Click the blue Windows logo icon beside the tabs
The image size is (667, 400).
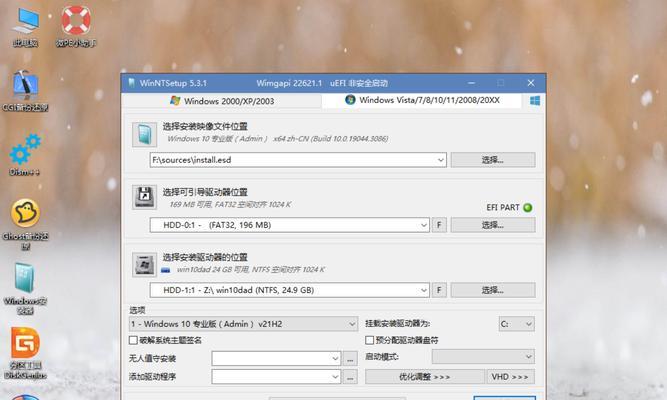click(535, 101)
